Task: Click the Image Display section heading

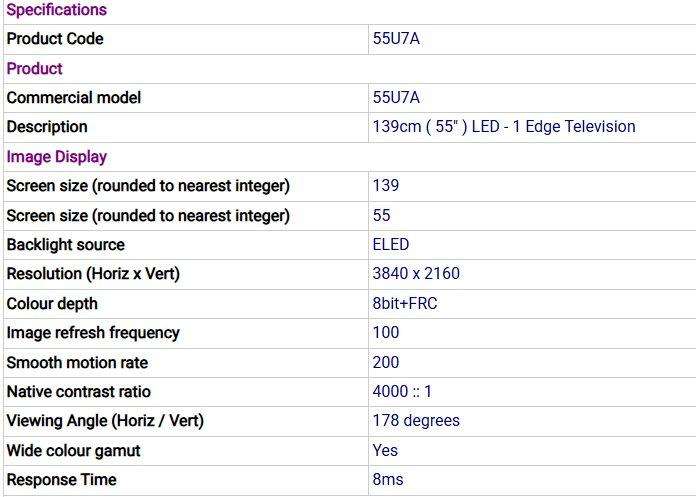Action: 56,157
